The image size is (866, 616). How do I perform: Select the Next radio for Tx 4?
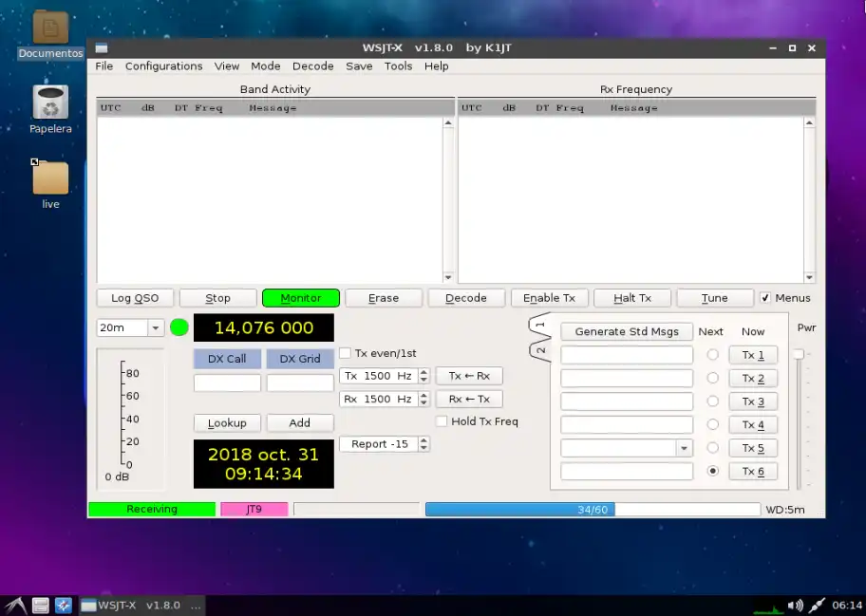(x=712, y=424)
